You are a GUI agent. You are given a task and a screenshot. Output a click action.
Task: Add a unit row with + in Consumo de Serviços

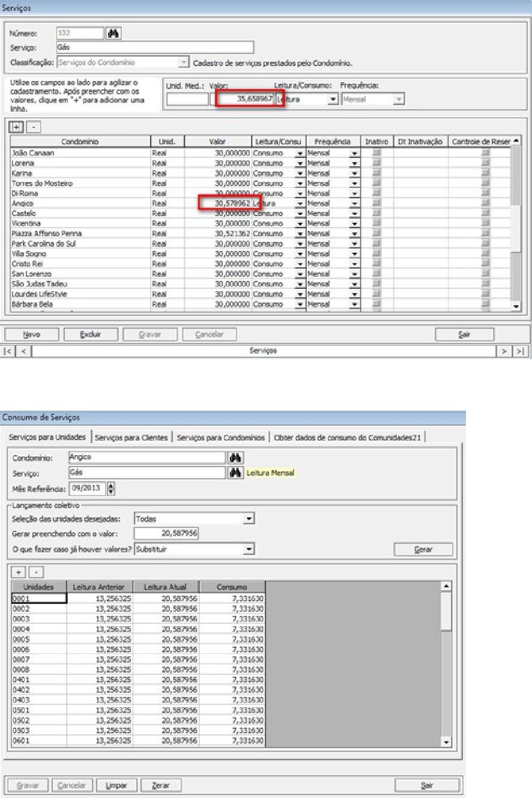point(18,572)
